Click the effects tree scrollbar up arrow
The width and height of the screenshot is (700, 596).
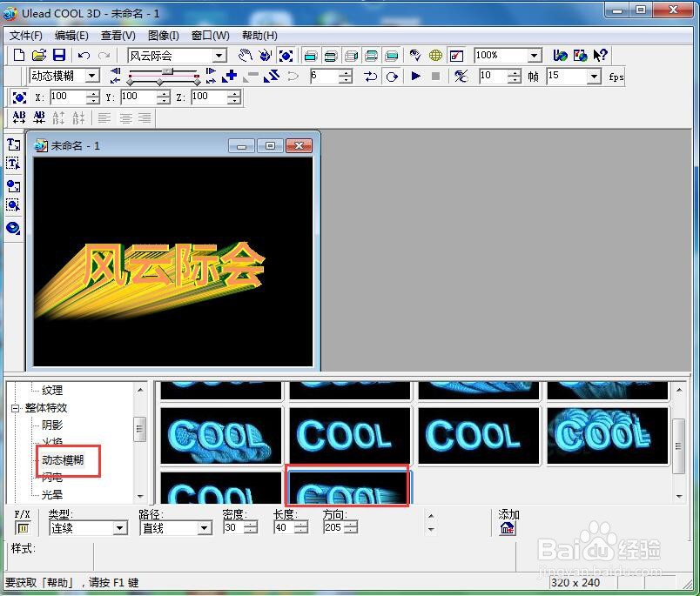(139, 391)
